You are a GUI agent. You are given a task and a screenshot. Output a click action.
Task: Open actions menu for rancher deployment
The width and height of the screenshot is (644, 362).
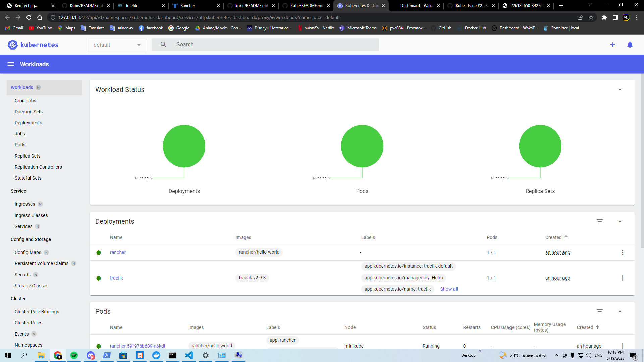[x=623, y=252]
